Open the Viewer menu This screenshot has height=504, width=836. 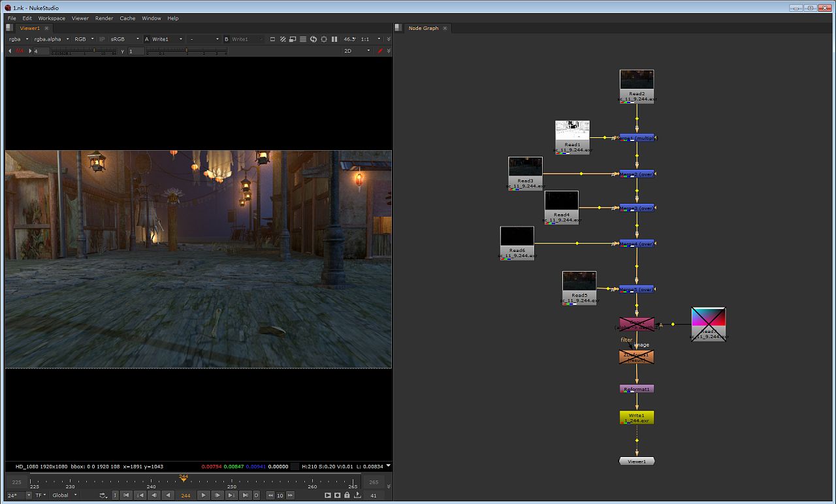click(80, 18)
